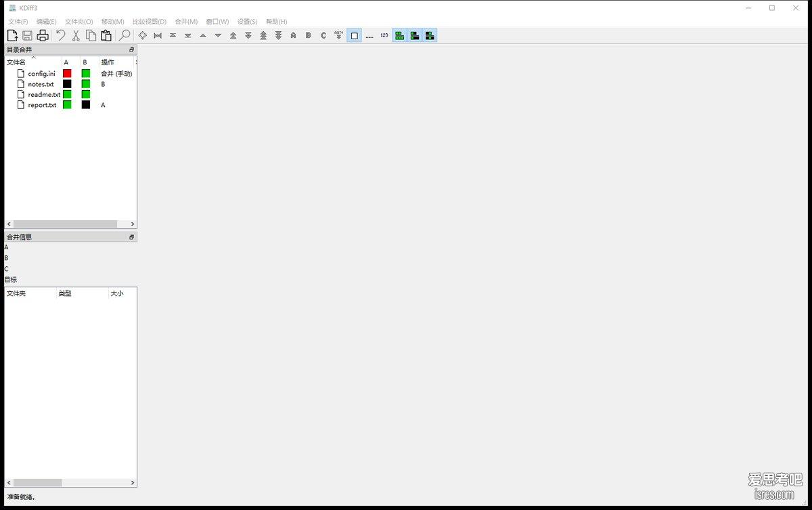Toggle the 123 line numbers button
Viewport: 812px width, 510px height.
point(384,35)
